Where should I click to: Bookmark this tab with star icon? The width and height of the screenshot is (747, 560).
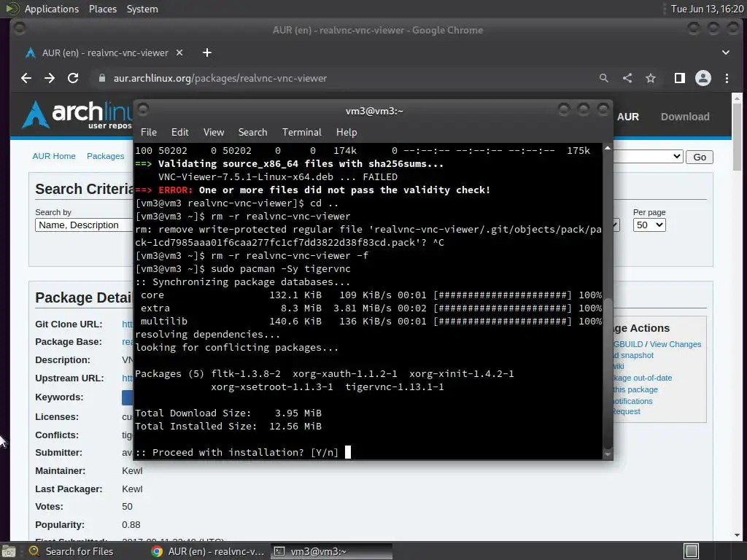tap(651, 78)
